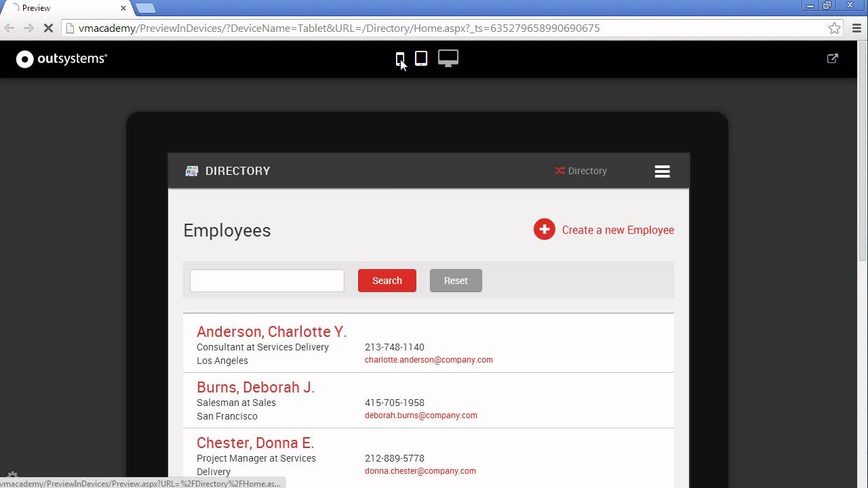
Task: Click the OutSystems logo
Action: (62, 59)
